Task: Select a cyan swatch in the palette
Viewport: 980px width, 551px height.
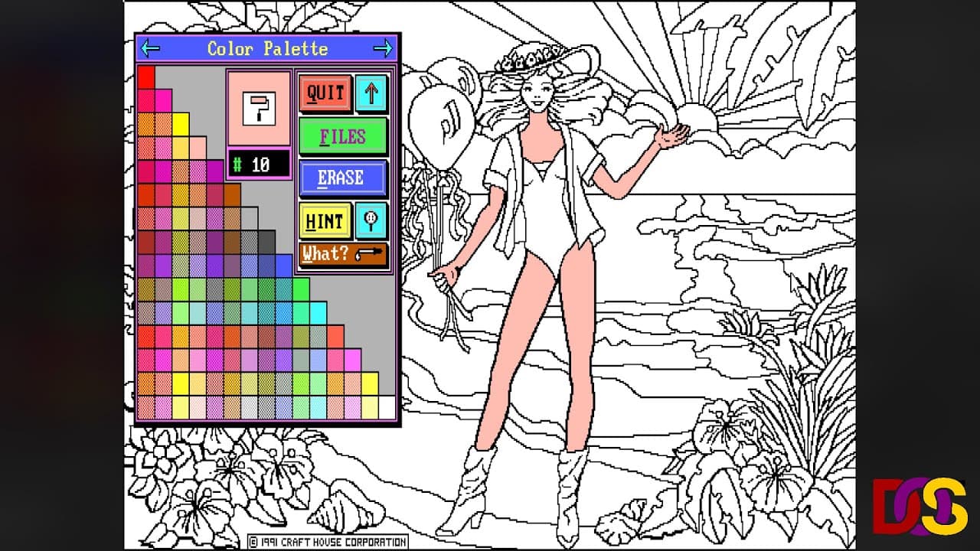Action: 318,312
